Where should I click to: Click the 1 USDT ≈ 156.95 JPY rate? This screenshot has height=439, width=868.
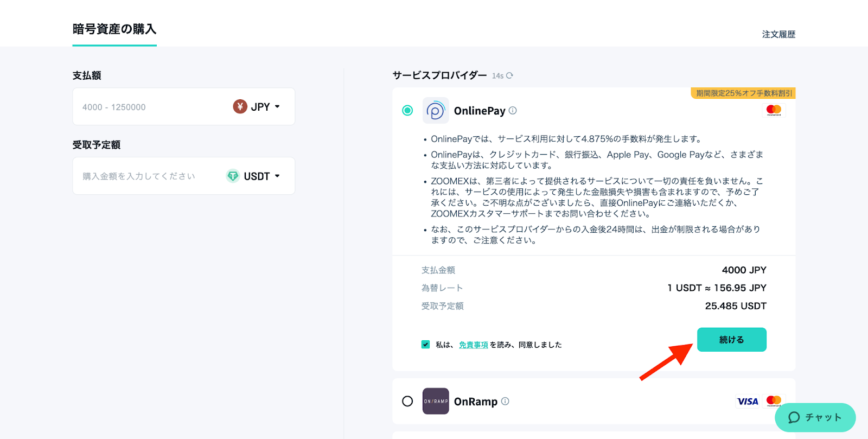[717, 288]
